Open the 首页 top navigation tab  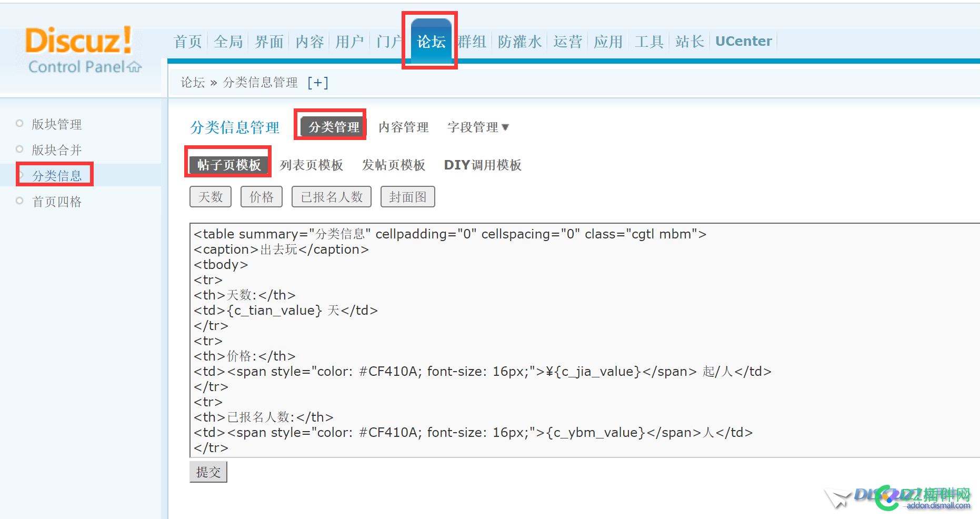tap(188, 42)
